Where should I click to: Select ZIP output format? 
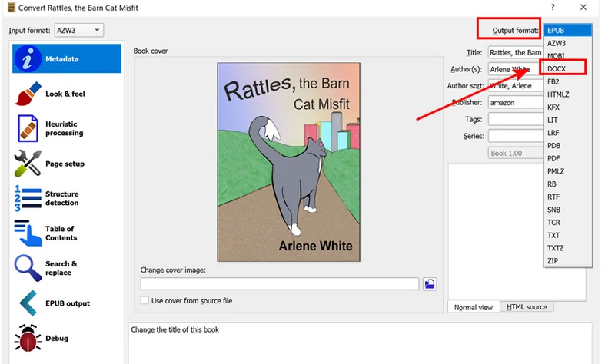(567, 260)
